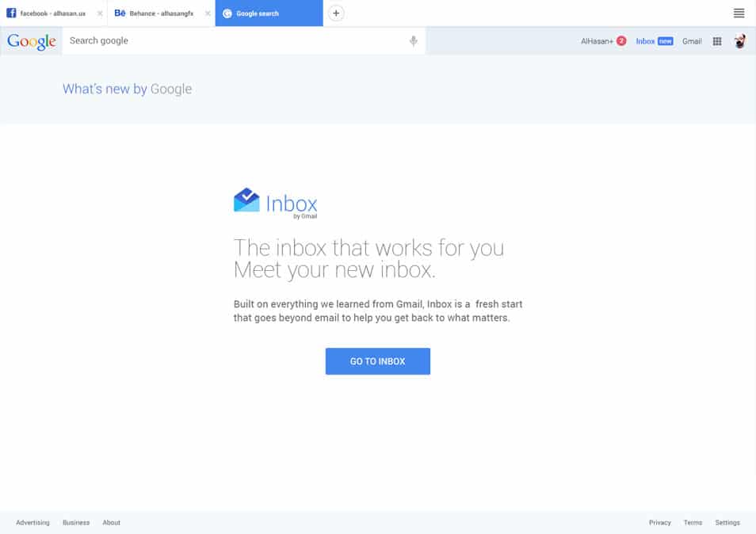Switch to the Behance - alhasangfx tab

[155, 13]
